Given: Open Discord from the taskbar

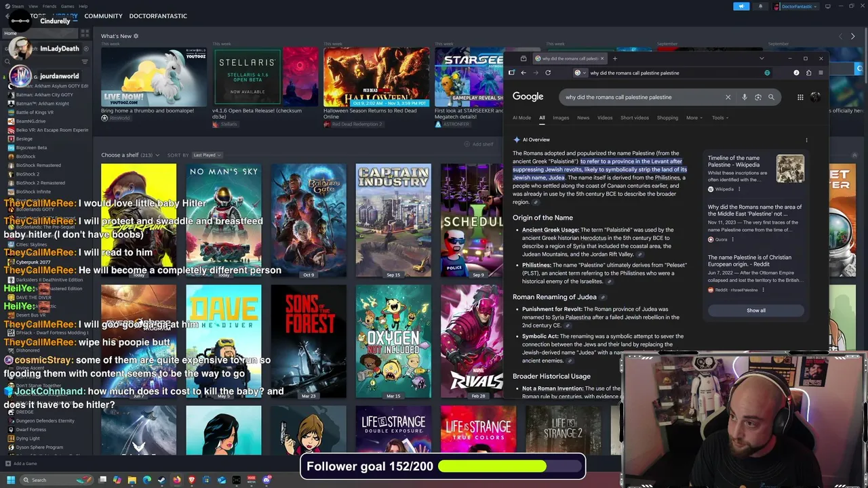Looking at the screenshot, I should (267, 480).
